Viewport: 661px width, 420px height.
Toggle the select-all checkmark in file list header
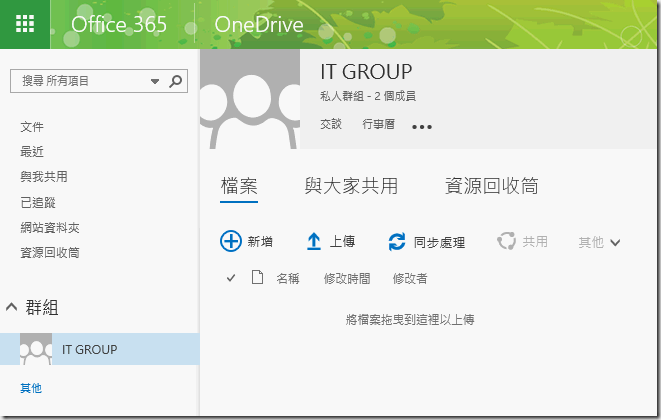pos(231,278)
